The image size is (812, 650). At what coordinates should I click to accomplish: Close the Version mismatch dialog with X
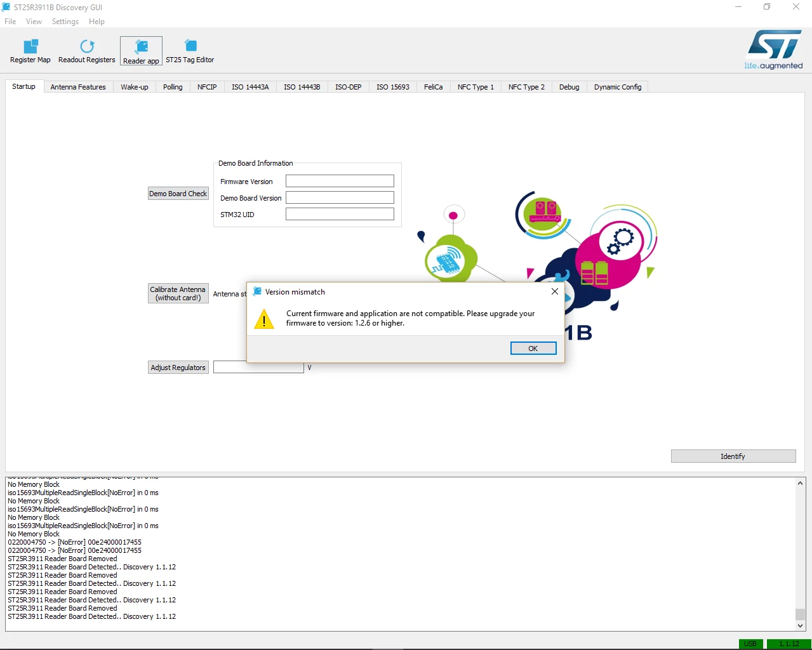(554, 291)
